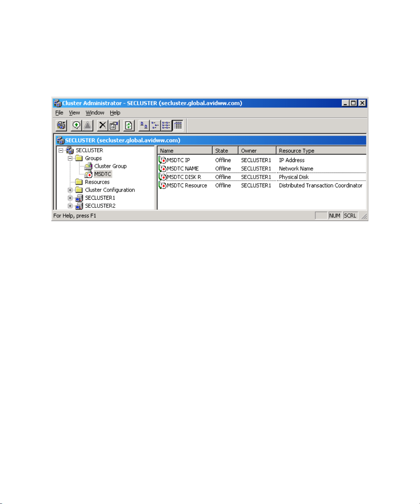The image size is (420, 504).
Task: Select the SECLUSTER2 label in tree
Action: click(x=100, y=206)
